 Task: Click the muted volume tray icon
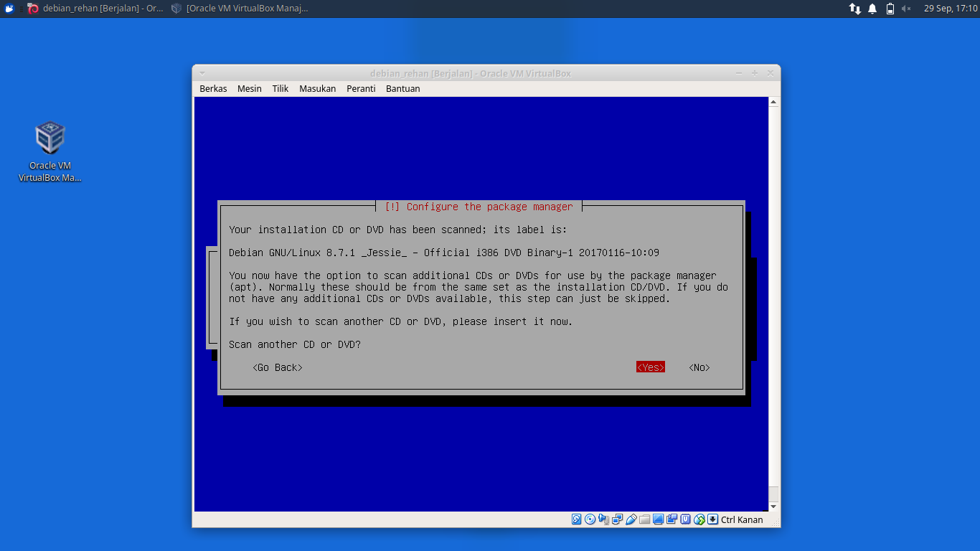(906, 9)
